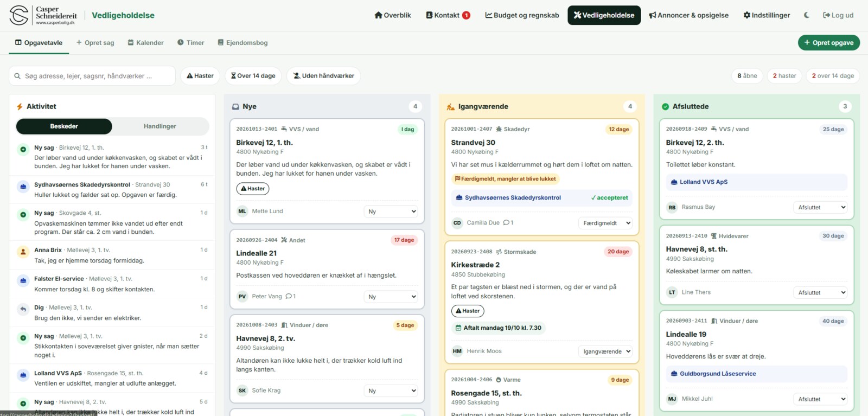Open Kontakt with notification badge

point(448,15)
